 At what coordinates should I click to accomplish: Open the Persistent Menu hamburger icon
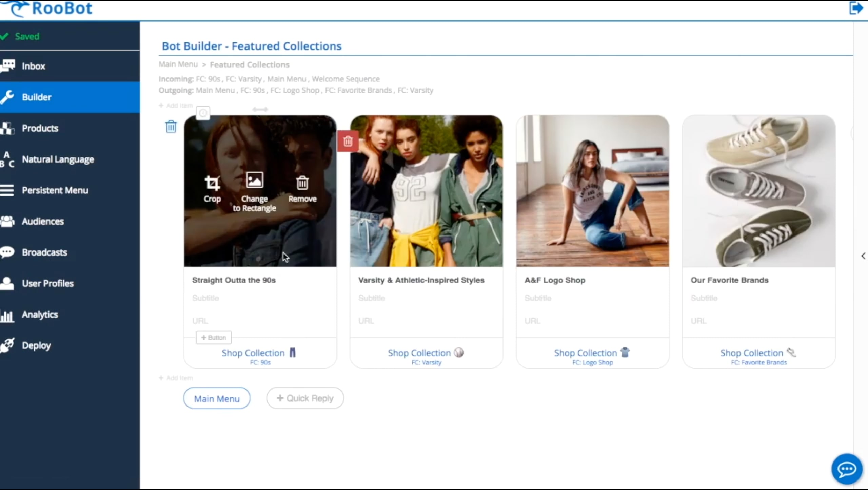[x=7, y=190]
